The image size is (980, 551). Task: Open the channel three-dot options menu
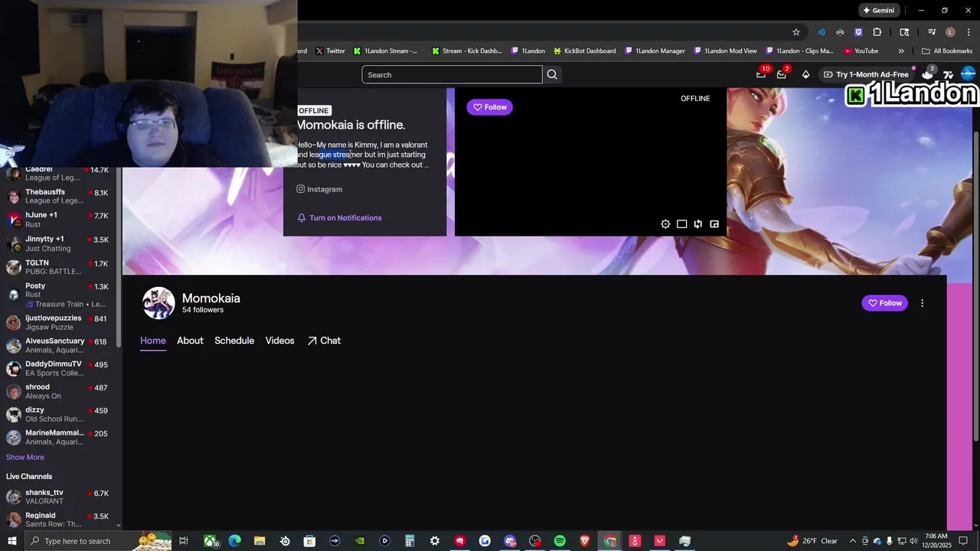coord(922,303)
